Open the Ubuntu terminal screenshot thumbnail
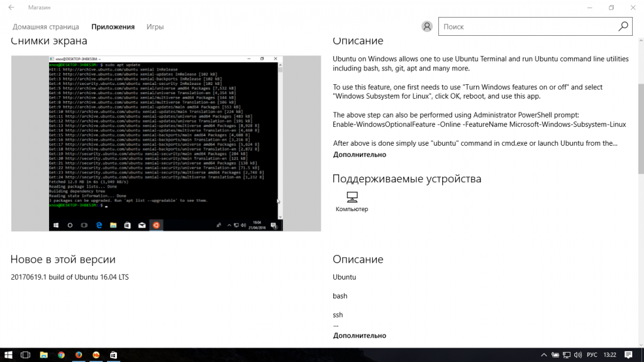The width and height of the screenshot is (644, 362). point(166,143)
